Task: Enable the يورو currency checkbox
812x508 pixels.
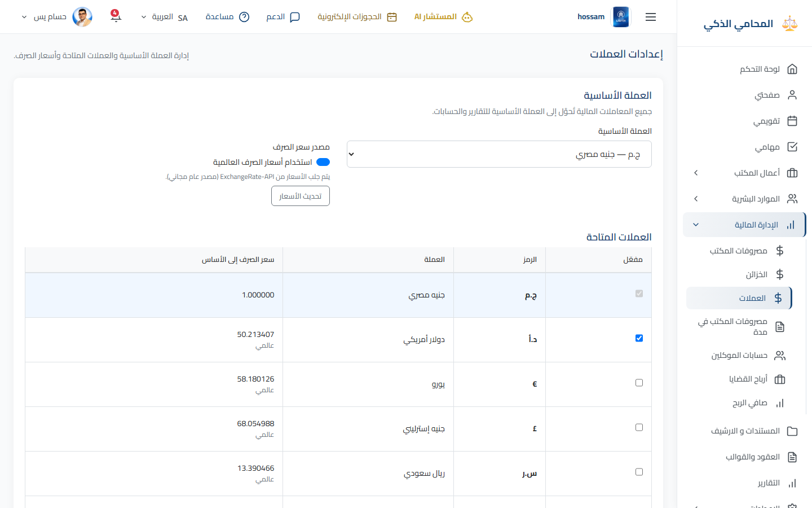Action: [639, 383]
